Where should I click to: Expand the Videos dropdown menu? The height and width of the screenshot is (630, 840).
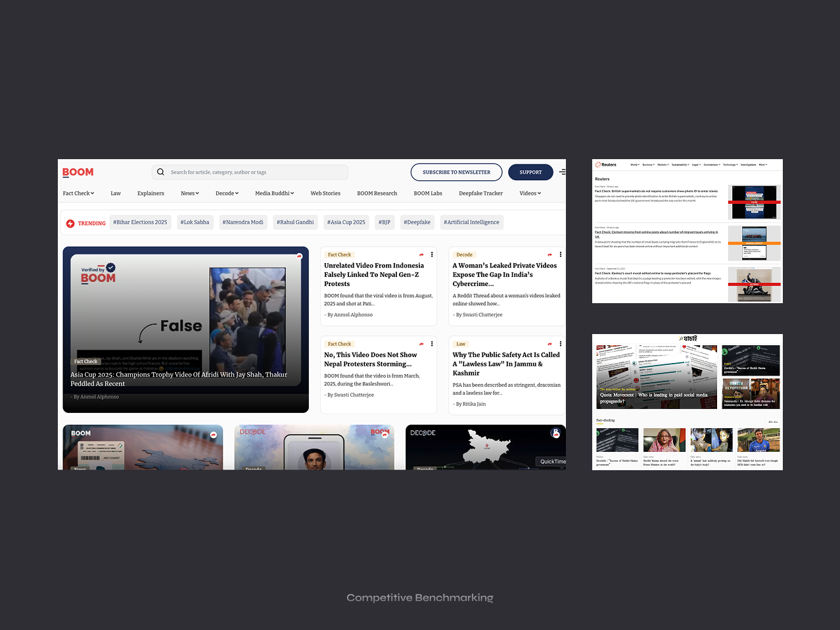pyautogui.click(x=530, y=193)
